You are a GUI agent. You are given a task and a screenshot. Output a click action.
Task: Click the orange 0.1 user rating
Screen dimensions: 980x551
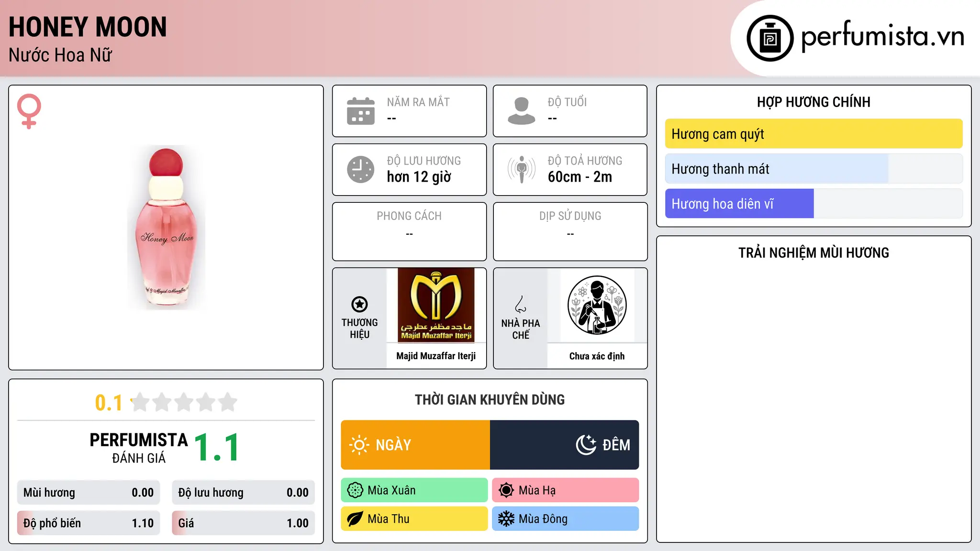109,403
